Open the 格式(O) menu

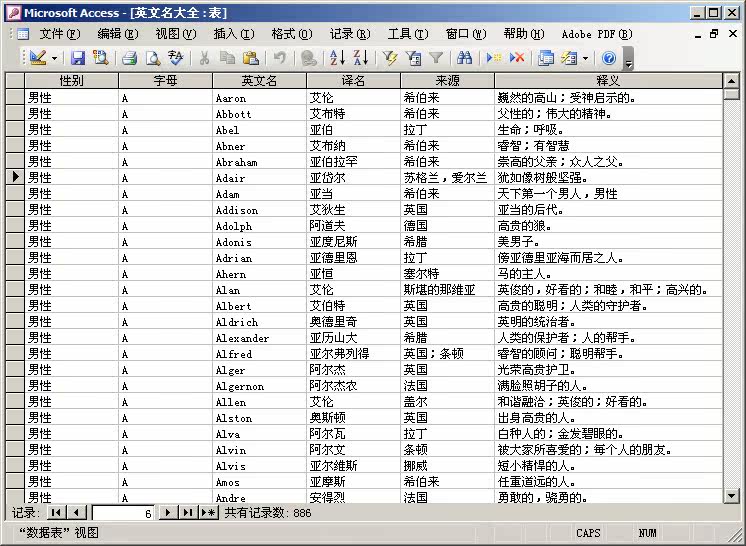(x=292, y=34)
